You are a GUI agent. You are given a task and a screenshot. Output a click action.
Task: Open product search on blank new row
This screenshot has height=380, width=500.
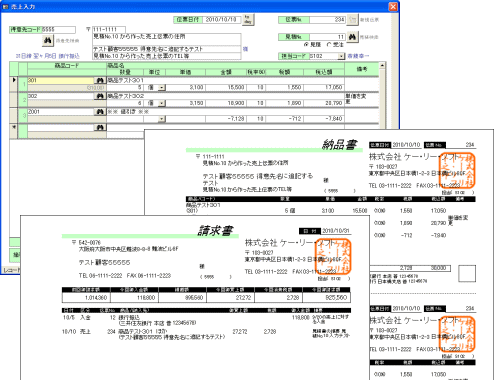[100, 127]
